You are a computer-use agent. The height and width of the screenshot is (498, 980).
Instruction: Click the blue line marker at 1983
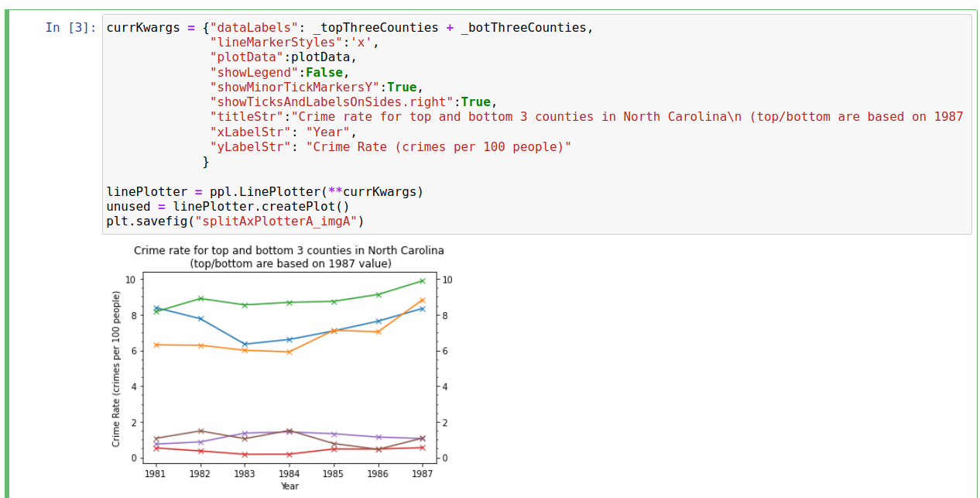point(245,344)
